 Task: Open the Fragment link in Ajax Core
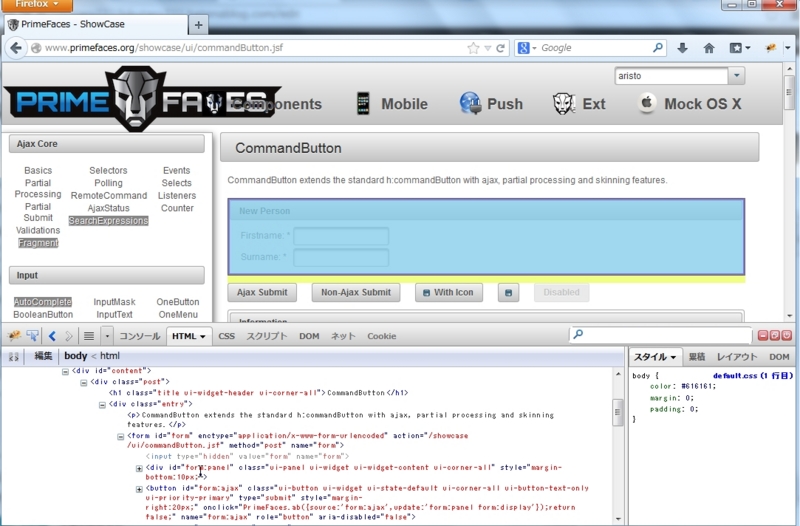pos(38,243)
